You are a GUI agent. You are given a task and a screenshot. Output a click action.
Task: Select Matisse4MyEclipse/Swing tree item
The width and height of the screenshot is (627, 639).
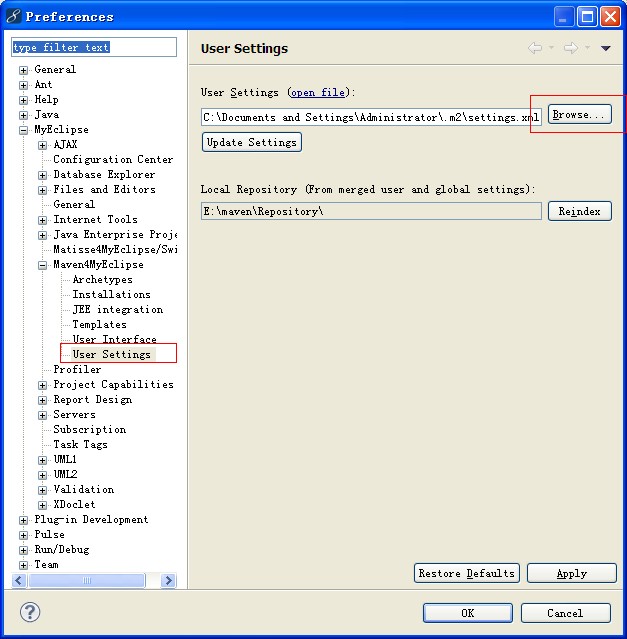(x=115, y=249)
